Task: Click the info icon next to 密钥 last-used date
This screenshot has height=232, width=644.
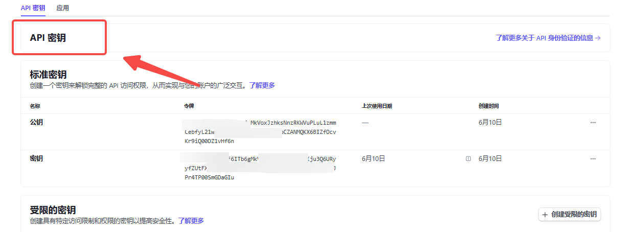Action: 468,159
